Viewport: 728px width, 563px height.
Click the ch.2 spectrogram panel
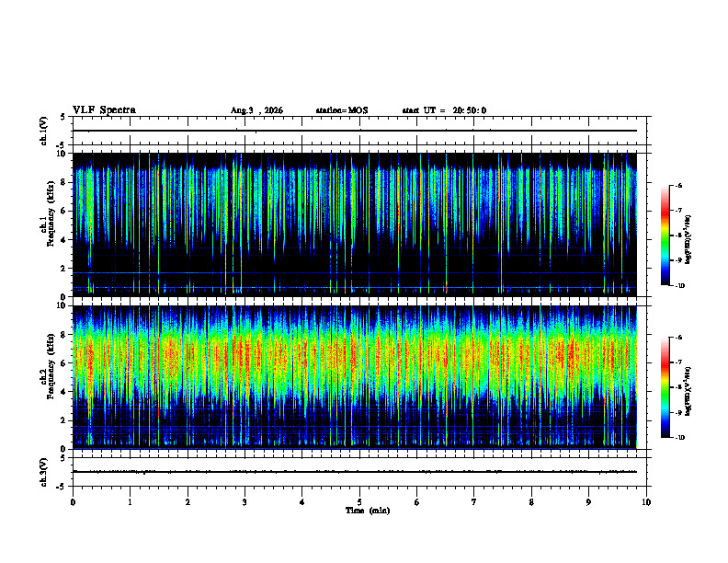(355, 377)
